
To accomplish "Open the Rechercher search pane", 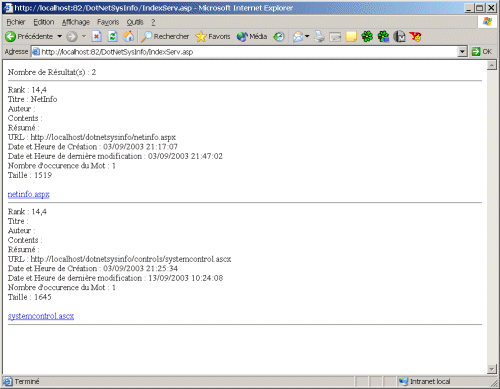I will 165,36.
